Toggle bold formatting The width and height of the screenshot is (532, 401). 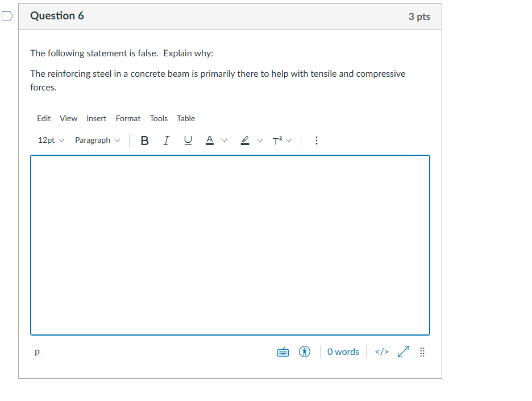pyautogui.click(x=144, y=140)
